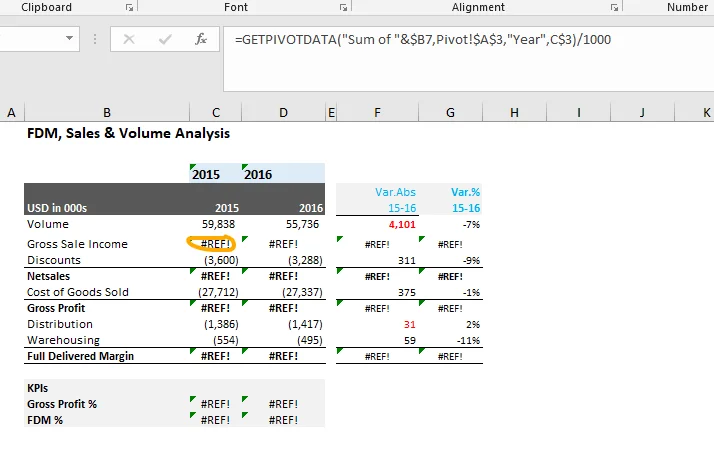Click the light blue 2016 year cell
The width and height of the screenshot is (714, 467).
(x=283, y=174)
